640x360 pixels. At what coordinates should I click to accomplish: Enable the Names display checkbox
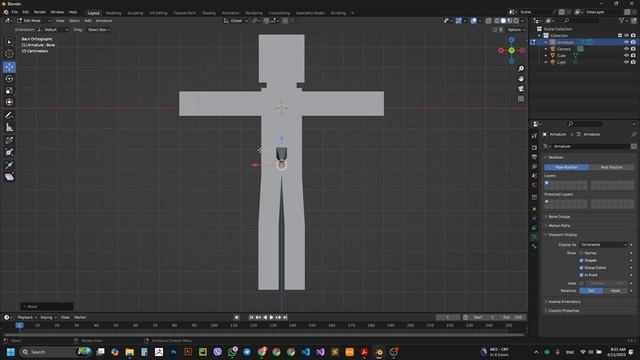[581, 253]
